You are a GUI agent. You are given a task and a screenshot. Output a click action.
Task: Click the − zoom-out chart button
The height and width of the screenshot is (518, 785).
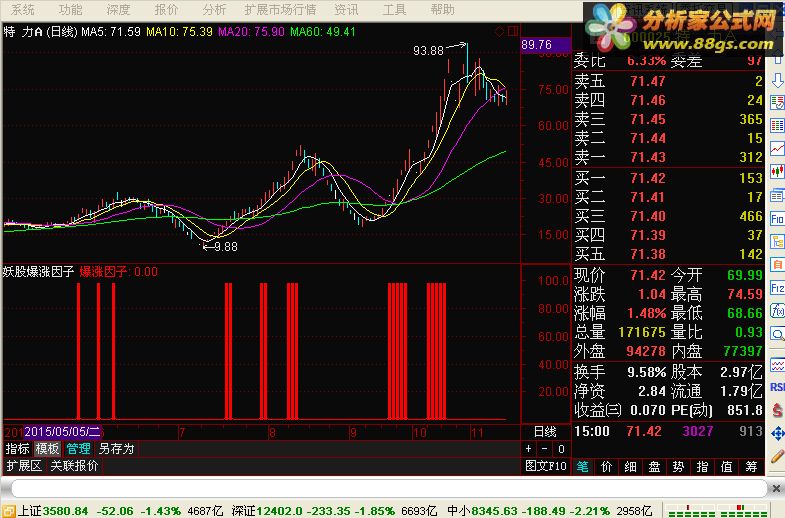(x=545, y=449)
